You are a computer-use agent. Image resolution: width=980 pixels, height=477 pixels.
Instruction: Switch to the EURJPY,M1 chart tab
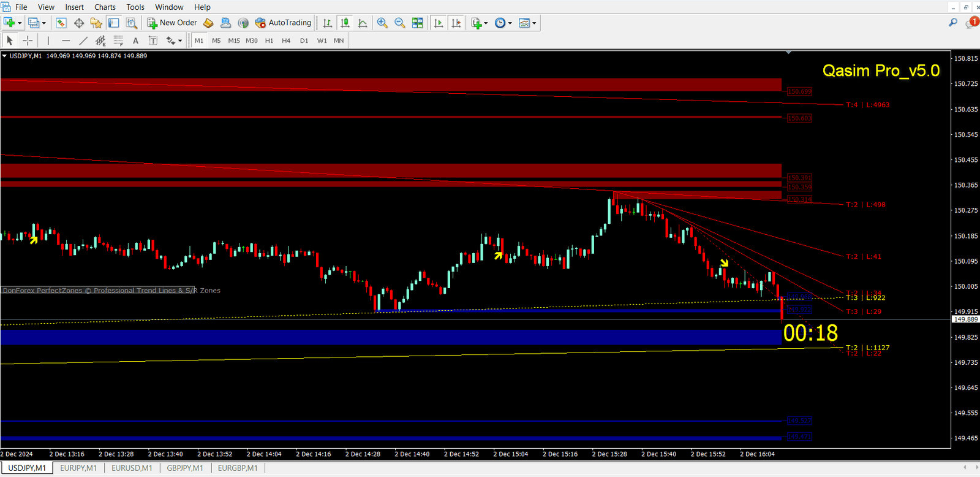click(78, 468)
